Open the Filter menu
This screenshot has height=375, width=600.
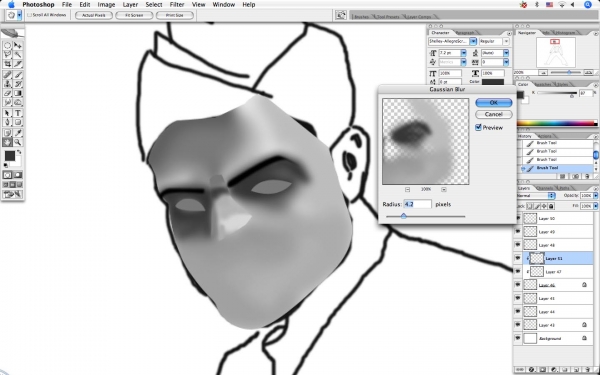[x=177, y=5]
